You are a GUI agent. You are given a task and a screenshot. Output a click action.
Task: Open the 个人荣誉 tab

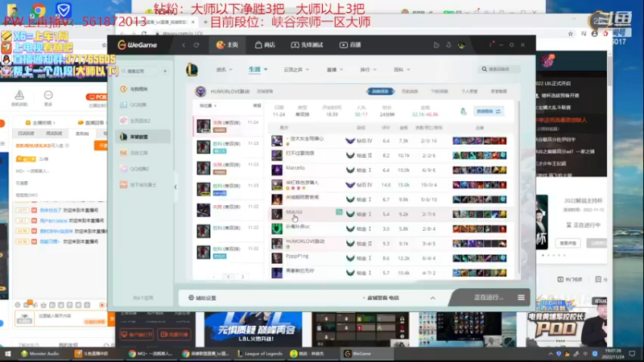(469, 91)
